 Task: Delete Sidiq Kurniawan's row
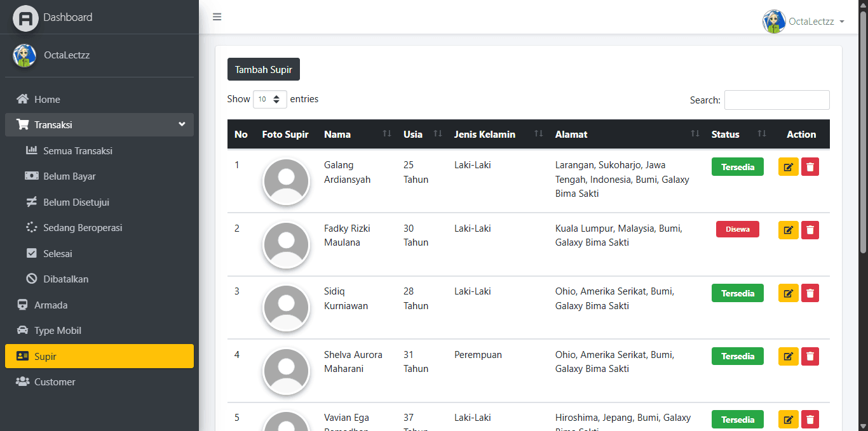(x=810, y=293)
